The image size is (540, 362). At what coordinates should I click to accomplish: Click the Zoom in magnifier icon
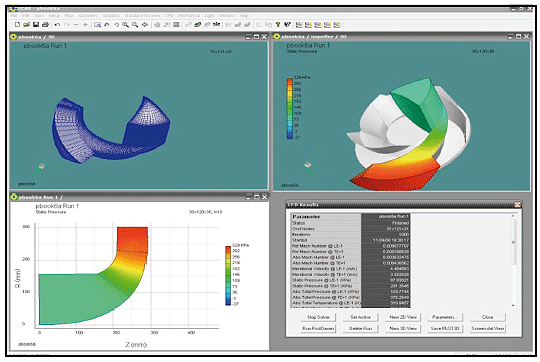pos(125,25)
